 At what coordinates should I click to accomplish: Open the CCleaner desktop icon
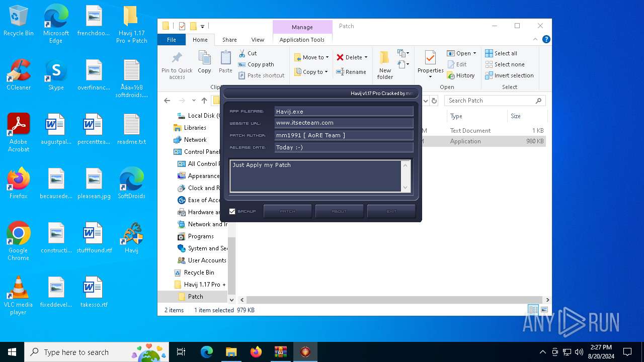pyautogui.click(x=19, y=74)
